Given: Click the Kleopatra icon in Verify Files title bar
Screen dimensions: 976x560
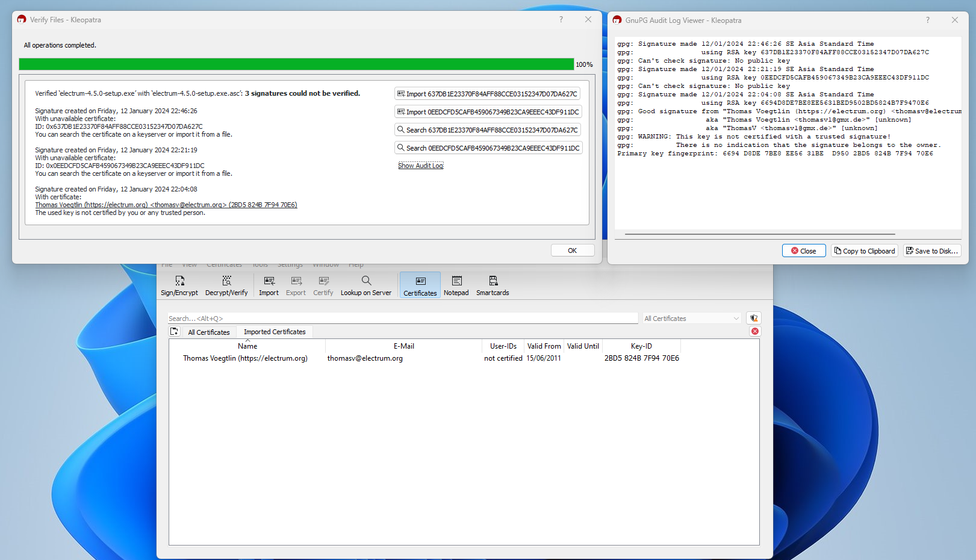Looking at the screenshot, I should coord(22,20).
